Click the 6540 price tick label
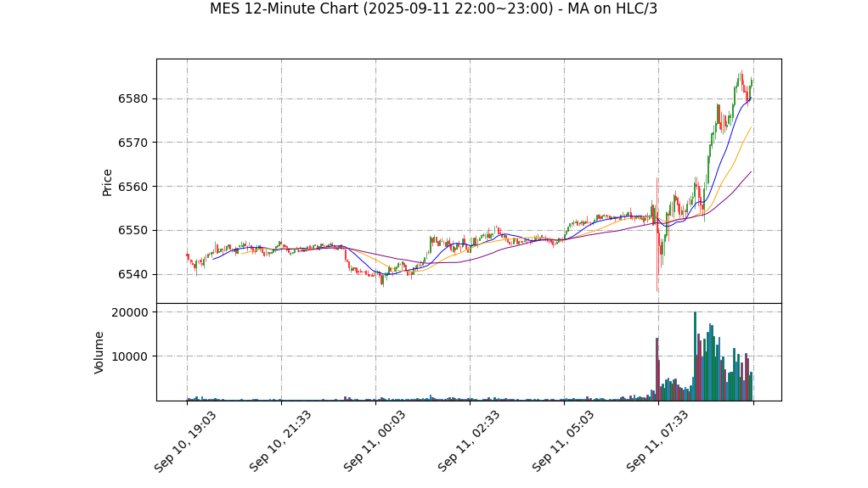Viewport: 868px width, 488px height. point(133,274)
